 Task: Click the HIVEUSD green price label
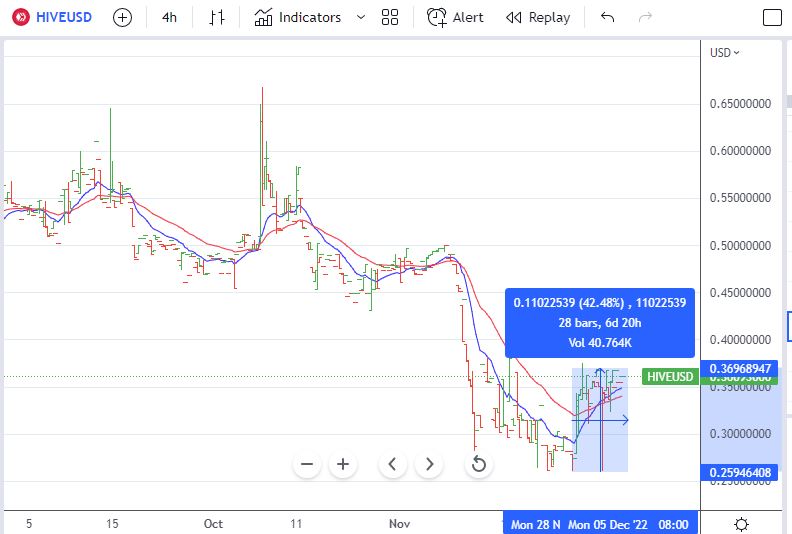click(x=670, y=376)
